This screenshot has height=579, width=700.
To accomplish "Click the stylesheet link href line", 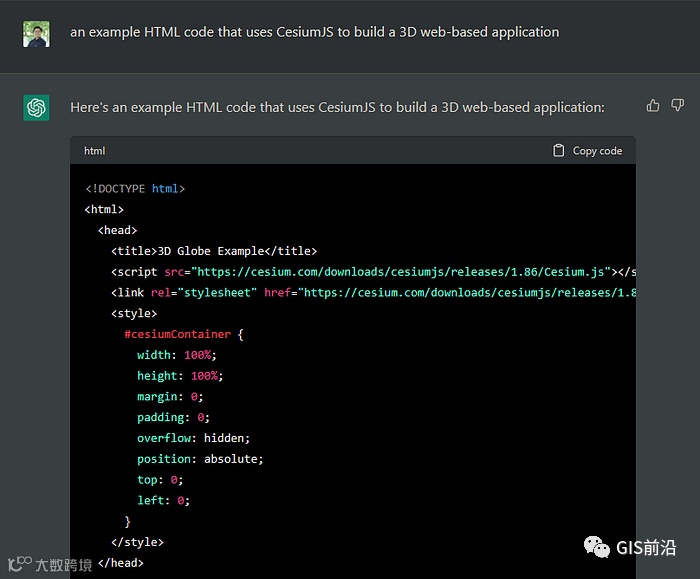I will 373,293.
